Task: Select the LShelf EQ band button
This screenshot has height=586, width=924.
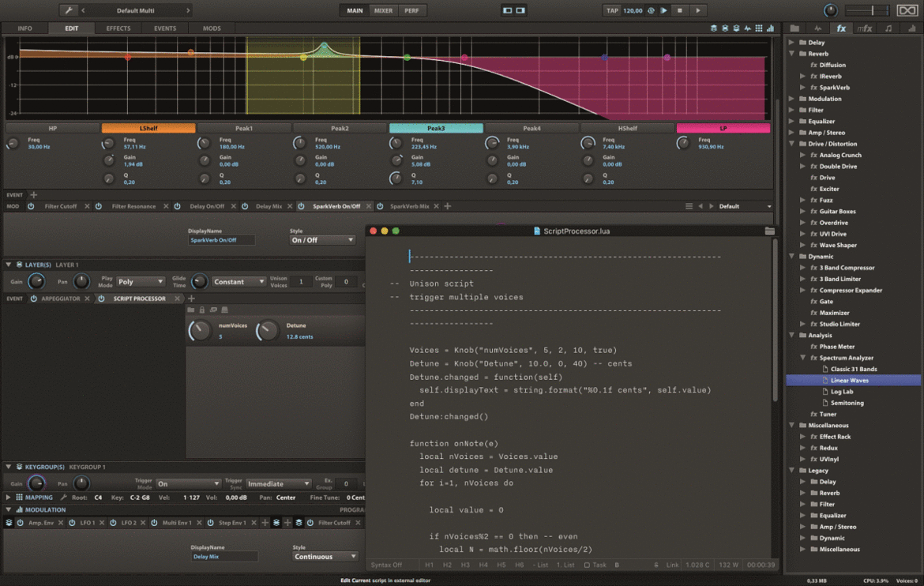Action: [148, 128]
